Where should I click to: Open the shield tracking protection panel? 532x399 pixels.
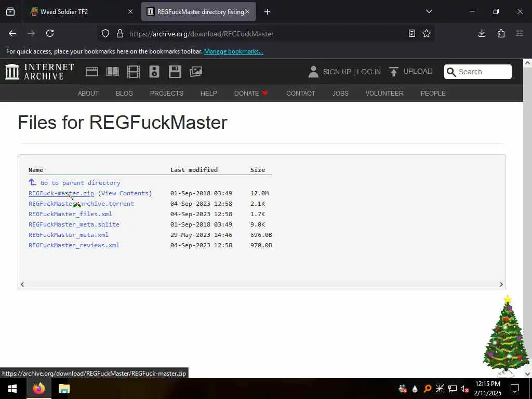(105, 34)
